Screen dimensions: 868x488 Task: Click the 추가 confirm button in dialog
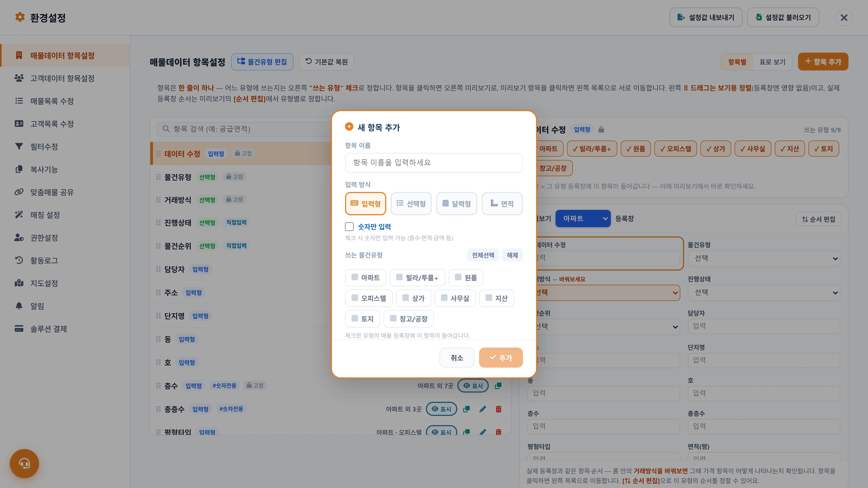pos(501,358)
